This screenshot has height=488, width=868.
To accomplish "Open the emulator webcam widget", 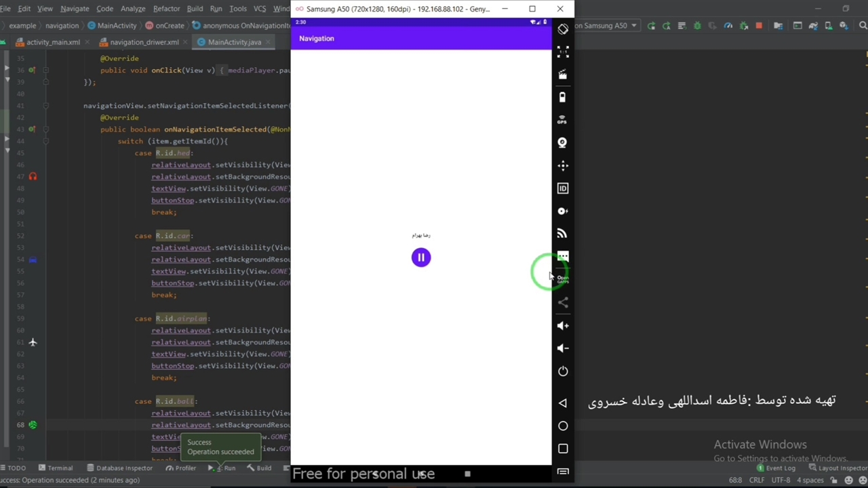I will coord(562,142).
